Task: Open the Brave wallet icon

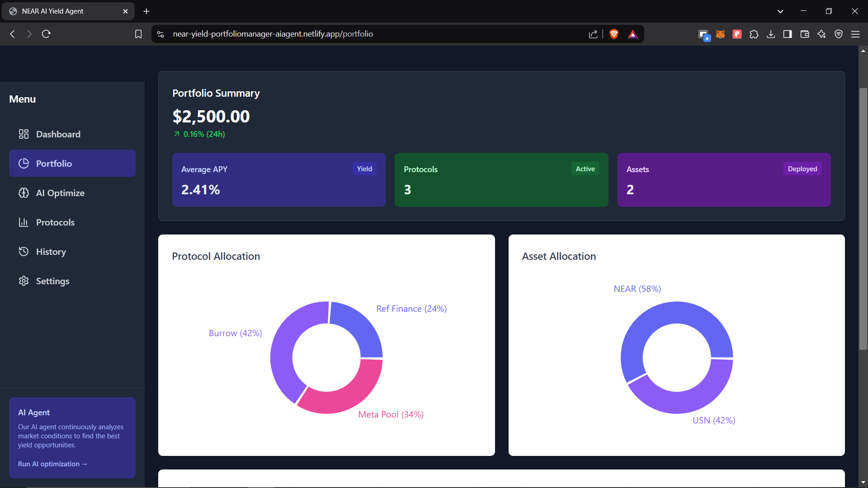Action: point(805,34)
